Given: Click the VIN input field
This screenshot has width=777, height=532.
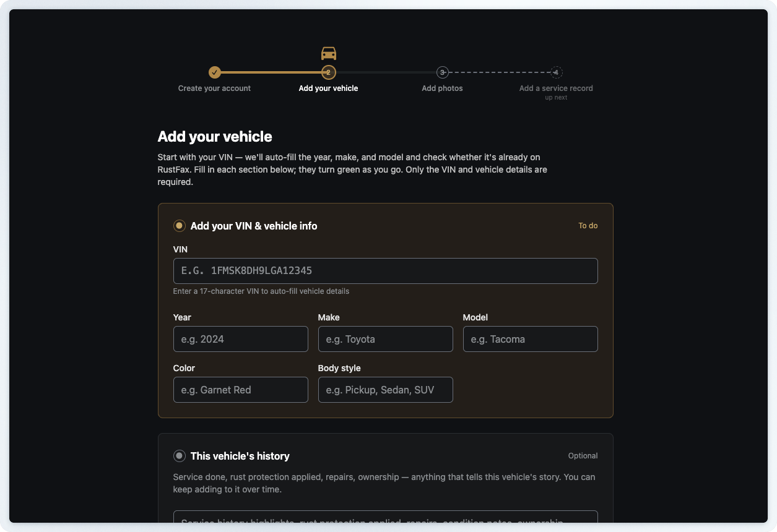Looking at the screenshot, I should (385, 271).
